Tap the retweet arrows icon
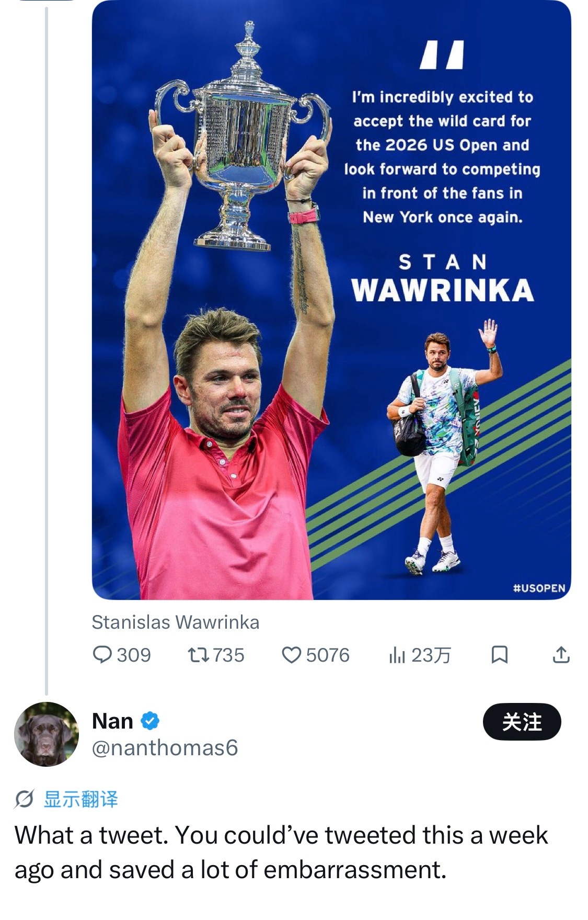This screenshot has height=920, width=588. [198, 655]
